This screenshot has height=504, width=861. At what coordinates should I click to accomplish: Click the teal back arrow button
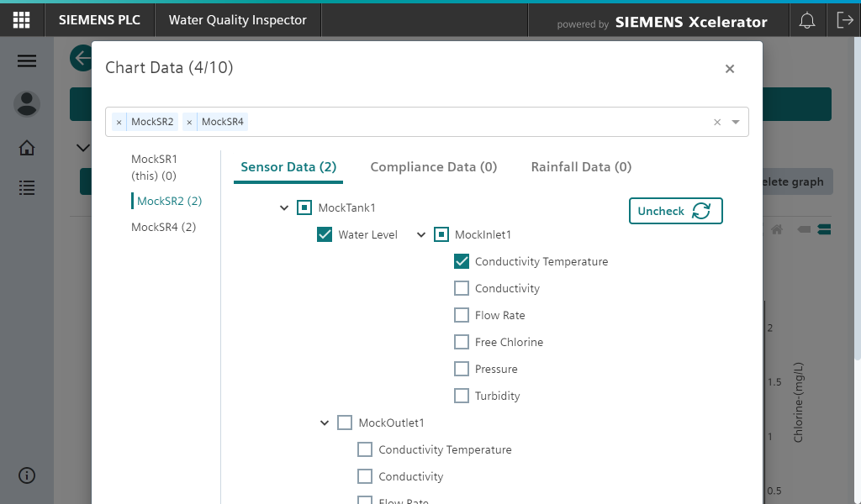(x=81, y=59)
